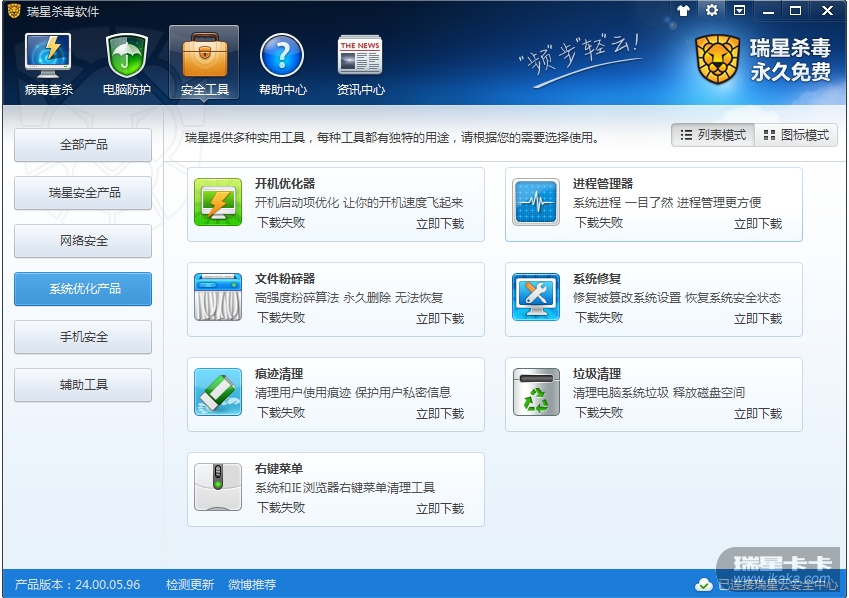Click 立即下载 for 文件粉碎器
The image size is (849, 598).
tap(440, 318)
